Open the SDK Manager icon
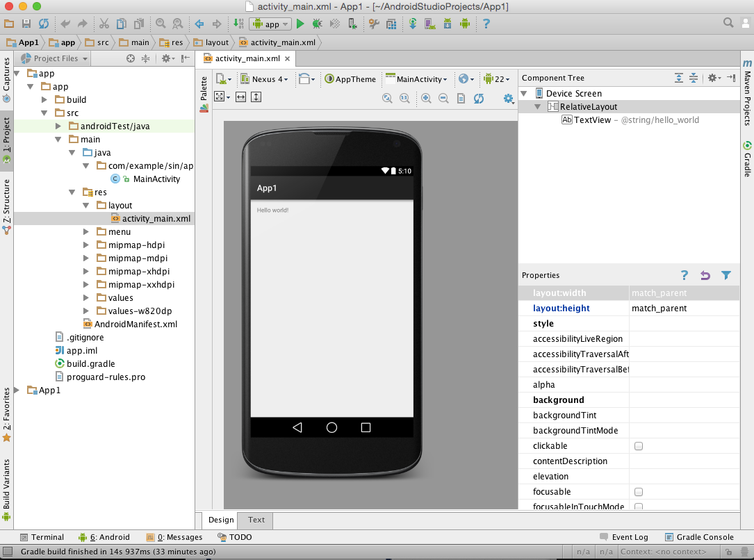The height and width of the screenshot is (560, 754). (448, 24)
